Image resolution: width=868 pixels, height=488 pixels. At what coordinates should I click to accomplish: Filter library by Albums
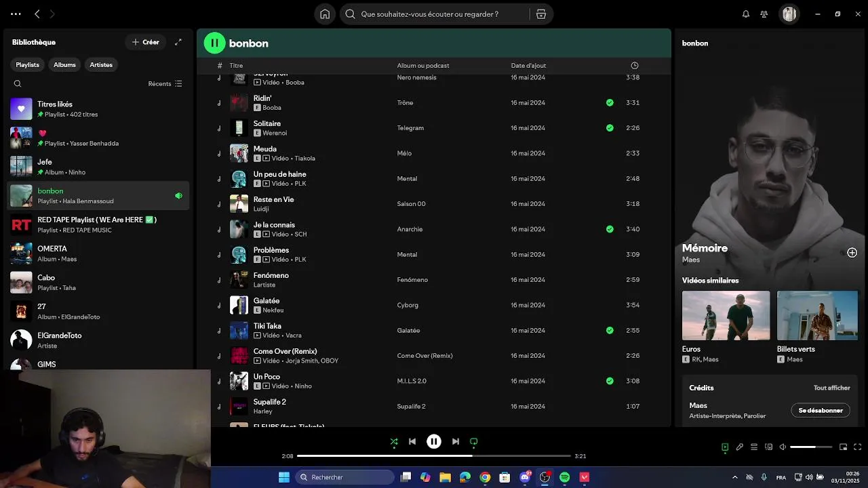(x=65, y=65)
